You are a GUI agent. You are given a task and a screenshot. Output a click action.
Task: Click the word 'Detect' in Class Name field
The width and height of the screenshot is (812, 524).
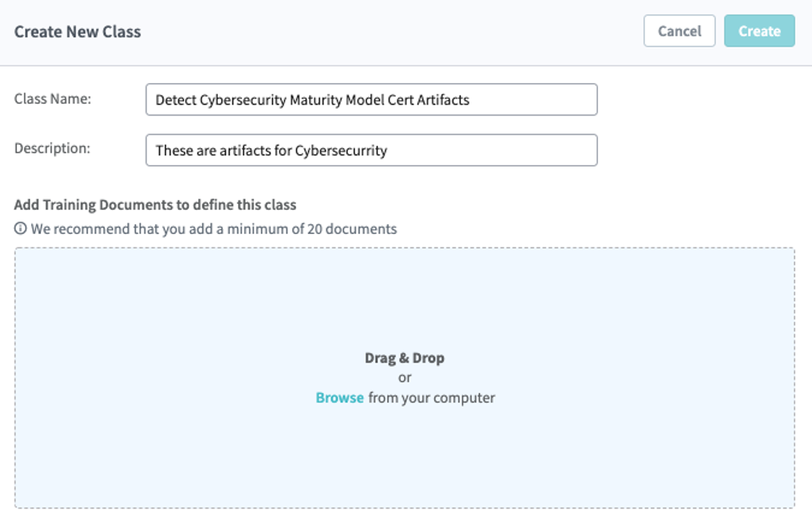174,99
